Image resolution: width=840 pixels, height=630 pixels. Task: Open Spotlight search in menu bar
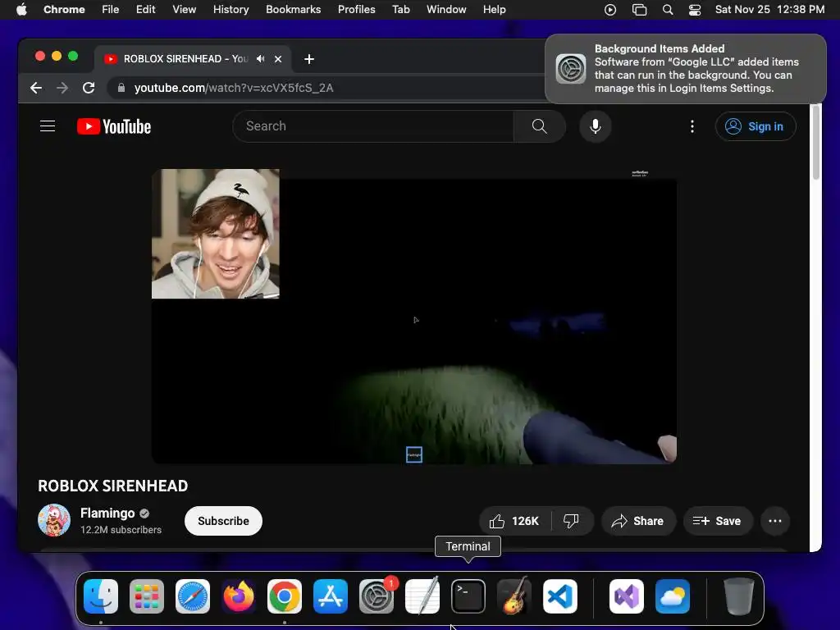coord(668,10)
